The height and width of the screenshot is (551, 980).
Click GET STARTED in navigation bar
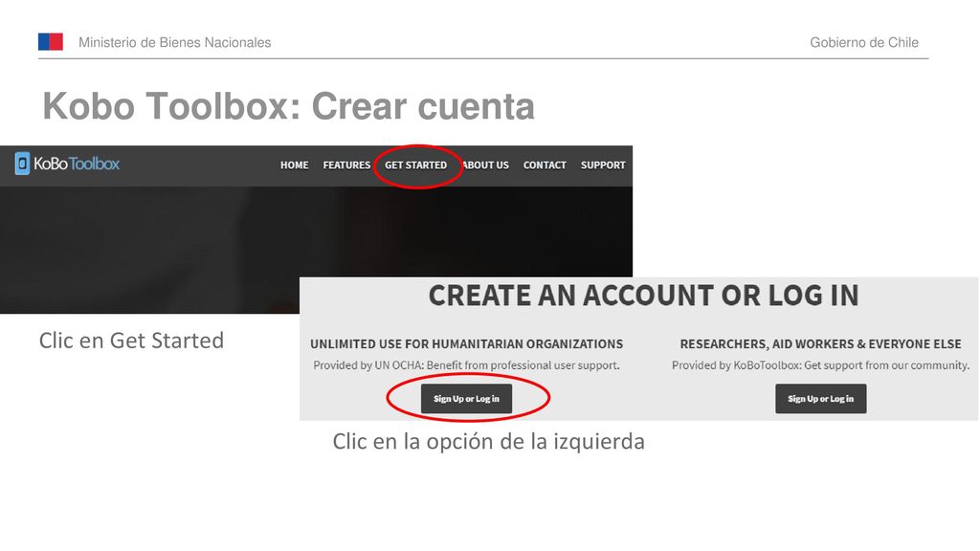(x=415, y=165)
